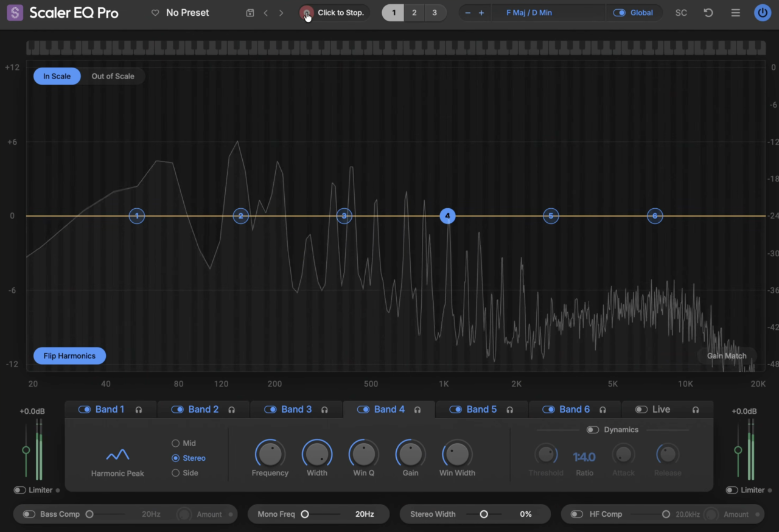The height and width of the screenshot is (532, 779).
Task: Enable the HF Comp toggle
Action: (576, 514)
